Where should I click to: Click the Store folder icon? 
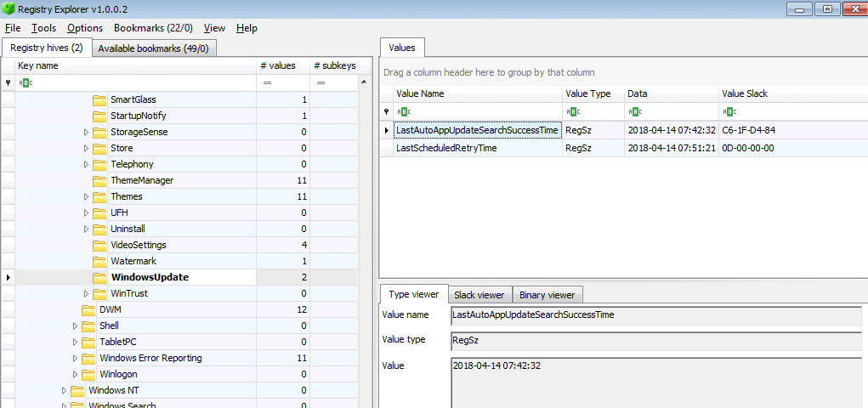tap(99, 149)
